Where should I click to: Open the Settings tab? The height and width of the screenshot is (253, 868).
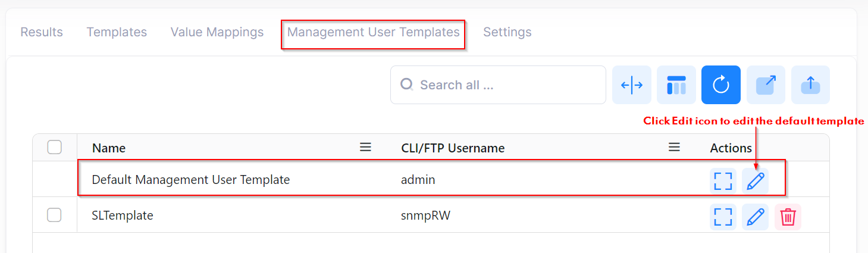click(507, 32)
